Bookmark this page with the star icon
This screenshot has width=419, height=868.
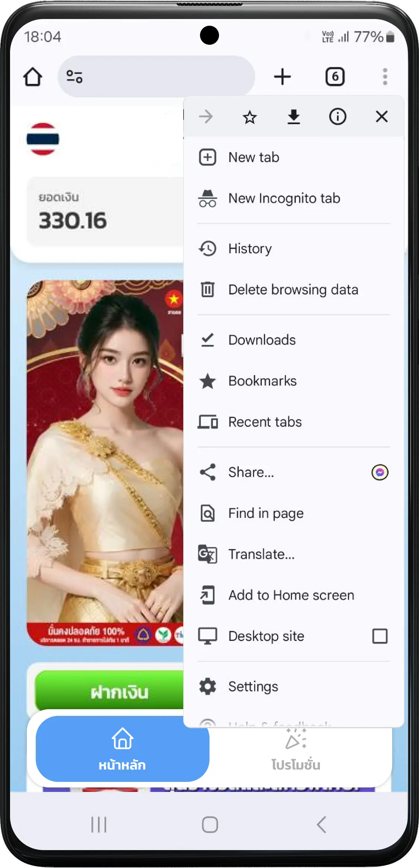tap(250, 117)
